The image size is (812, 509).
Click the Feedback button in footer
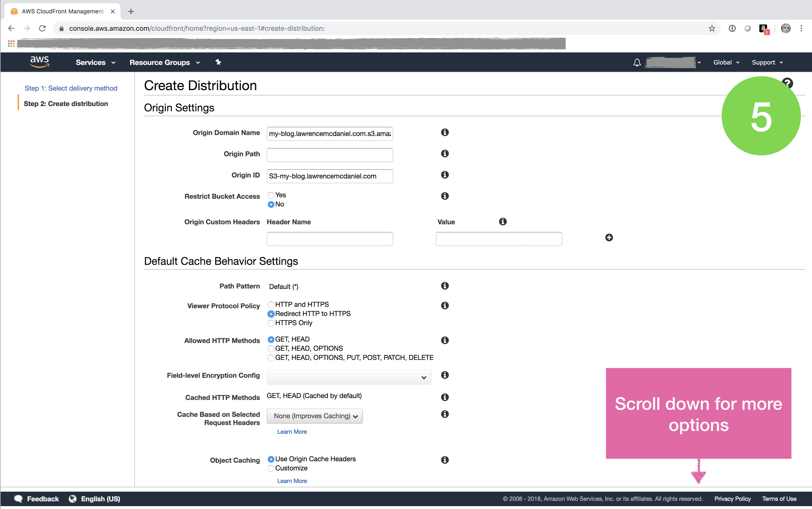click(x=36, y=499)
